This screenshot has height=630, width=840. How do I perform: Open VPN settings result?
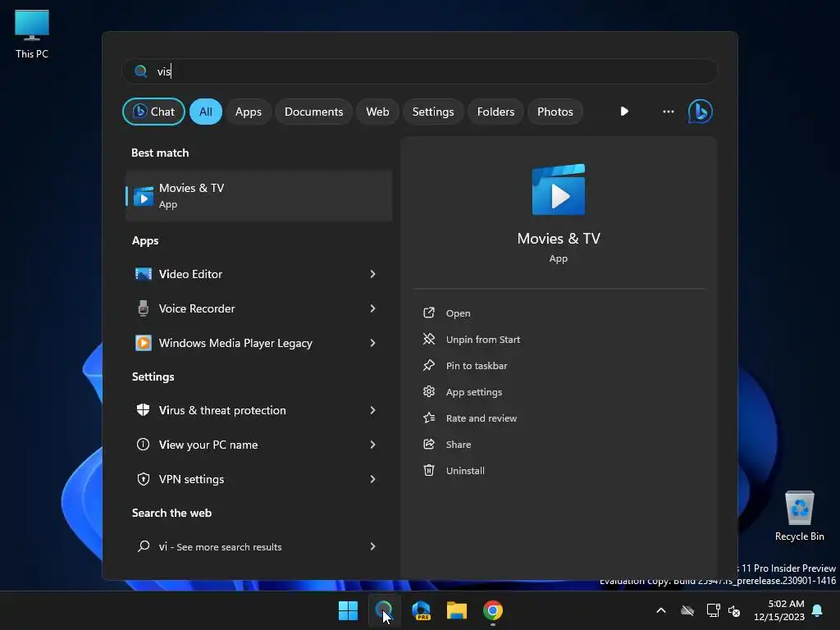pyautogui.click(x=258, y=479)
